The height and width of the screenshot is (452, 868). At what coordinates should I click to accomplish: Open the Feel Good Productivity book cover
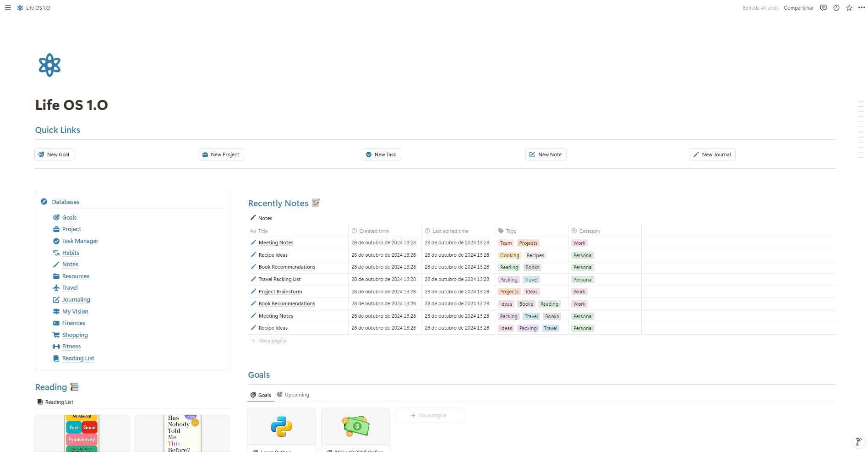click(x=82, y=433)
